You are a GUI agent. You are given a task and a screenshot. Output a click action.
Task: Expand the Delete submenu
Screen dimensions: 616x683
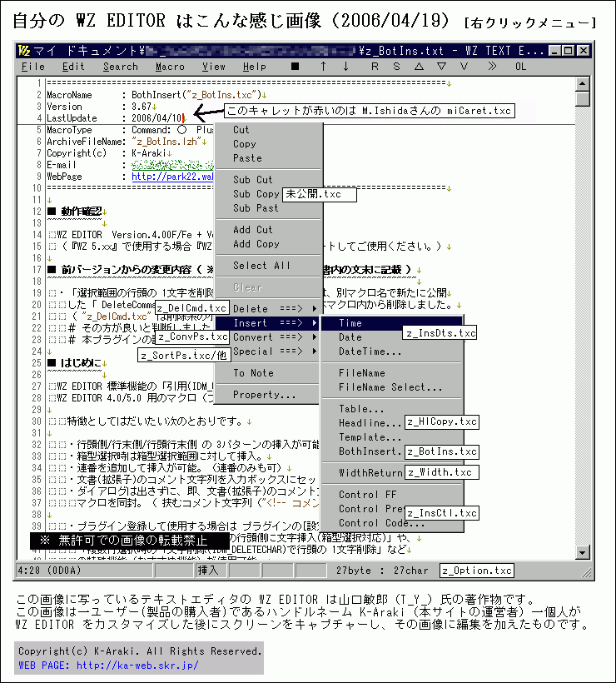(x=269, y=309)
